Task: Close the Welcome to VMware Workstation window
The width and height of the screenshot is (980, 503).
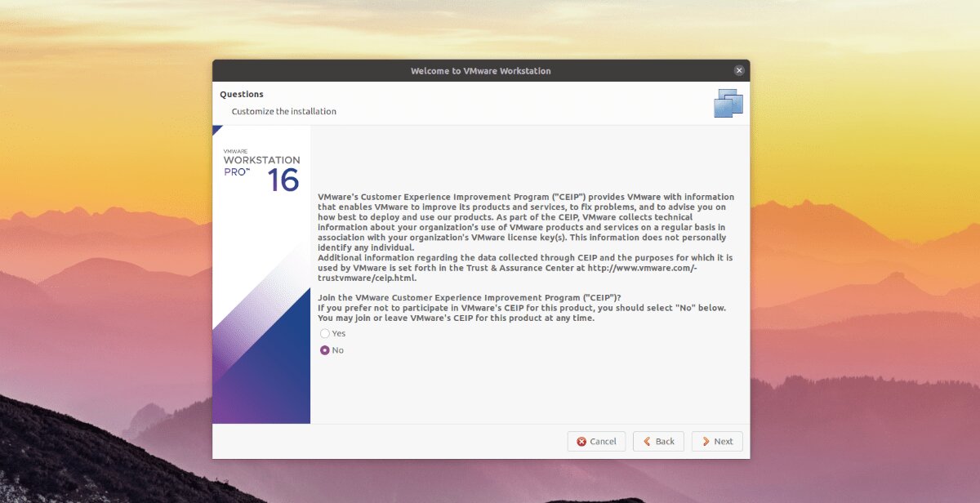Action: tap(739, 70)
